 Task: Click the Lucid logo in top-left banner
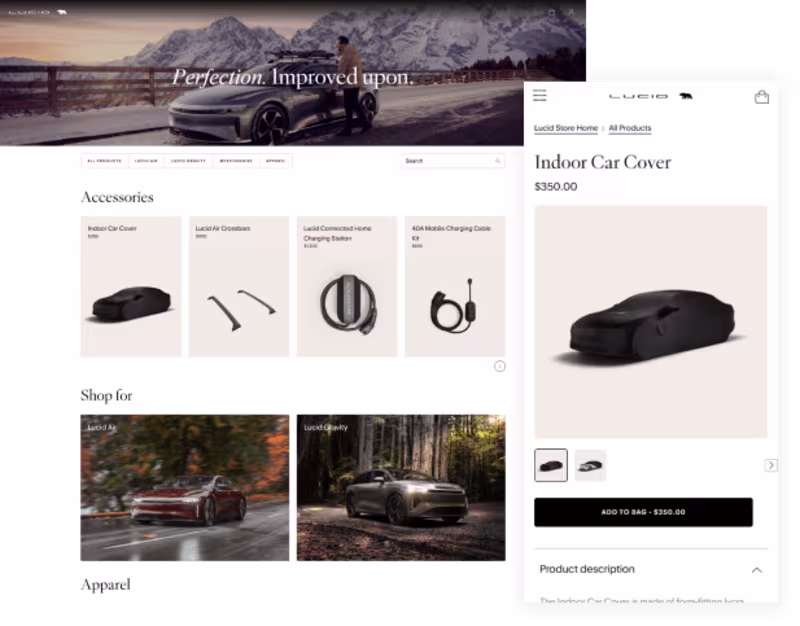pyautogui.click(x=38, y=12)
